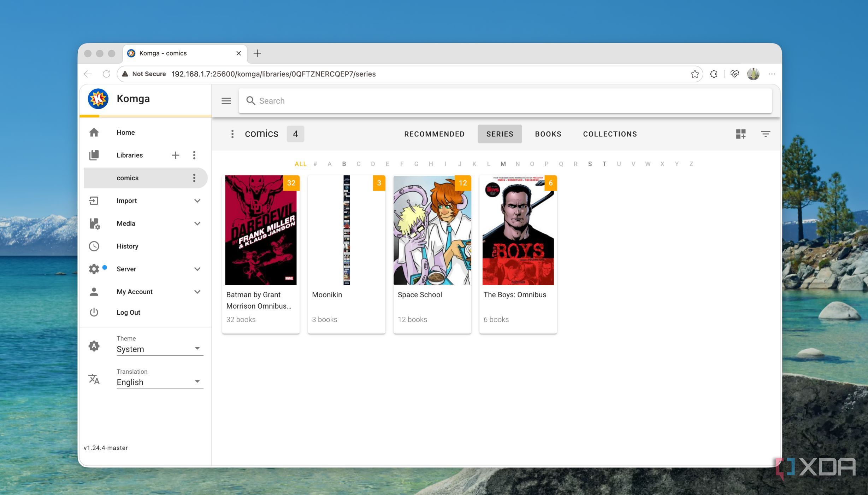Click series count badge 4
This screenshot has width=868, height=495.
click(x=295, y=134)
